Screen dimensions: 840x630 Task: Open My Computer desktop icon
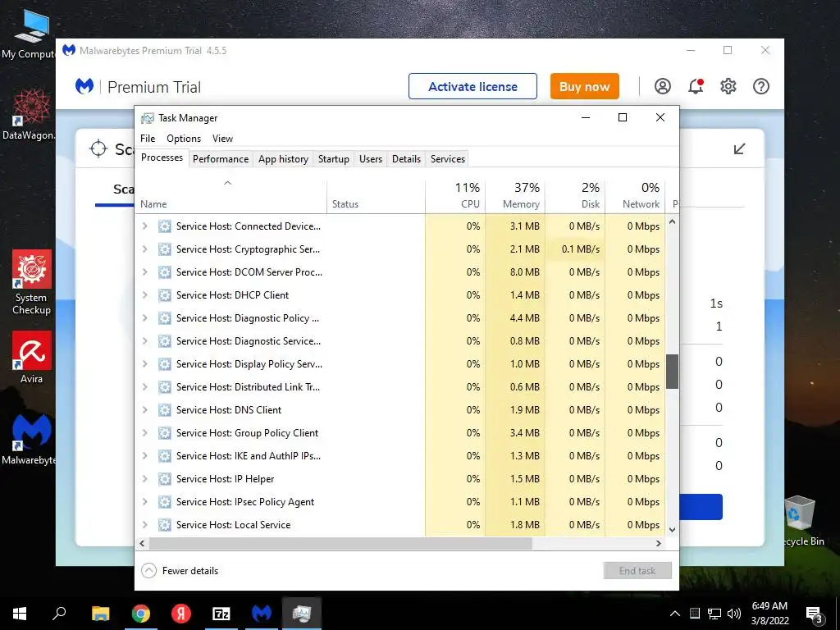point(31,34)
